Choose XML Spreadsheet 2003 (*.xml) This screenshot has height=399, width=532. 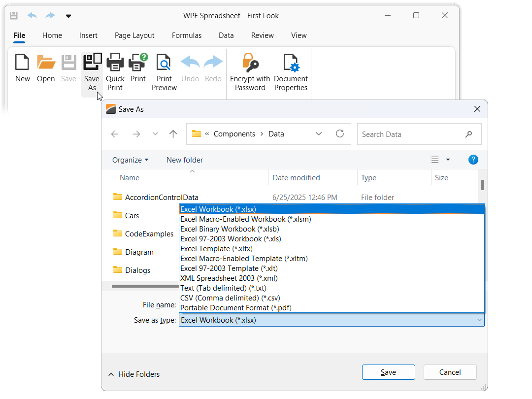click(x=332, y=278)
